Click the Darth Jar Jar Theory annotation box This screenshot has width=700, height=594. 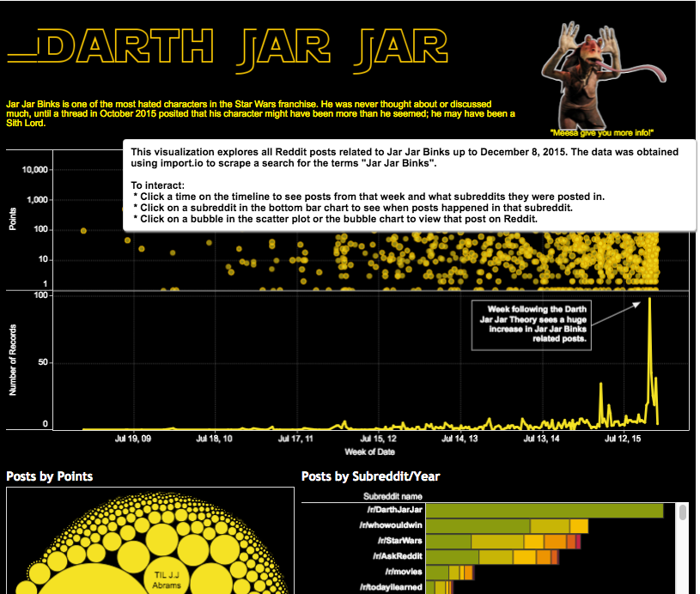coord(532,324)
